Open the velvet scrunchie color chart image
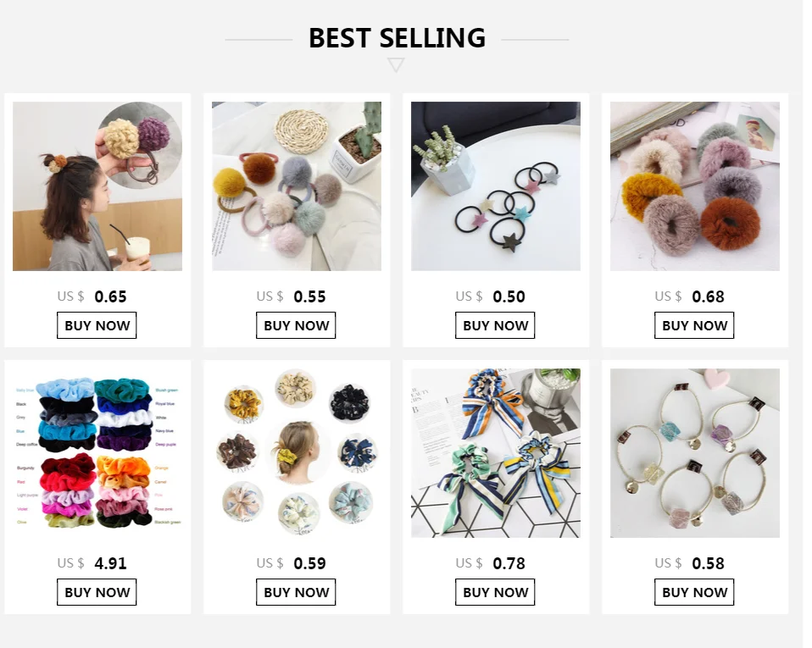Screen dimensions: 812x648 click(97, 453)
